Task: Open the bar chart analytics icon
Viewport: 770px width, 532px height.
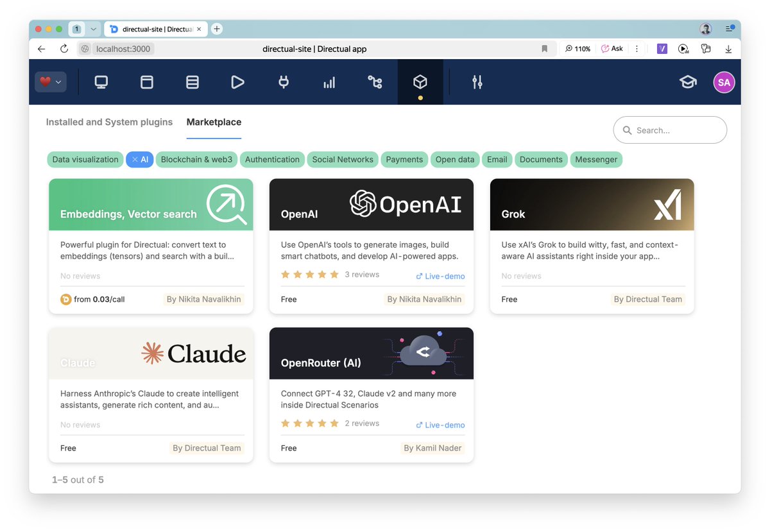Action: (x=329, y=82)
